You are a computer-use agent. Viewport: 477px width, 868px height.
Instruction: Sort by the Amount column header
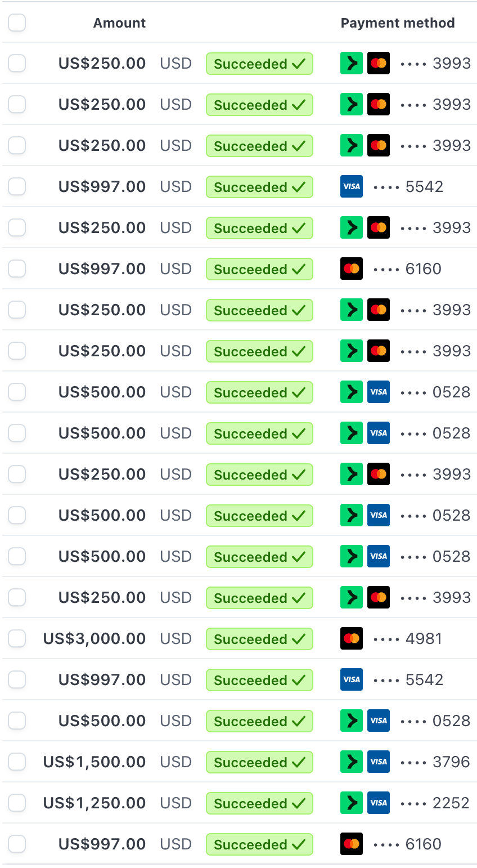tap(119, 23)
